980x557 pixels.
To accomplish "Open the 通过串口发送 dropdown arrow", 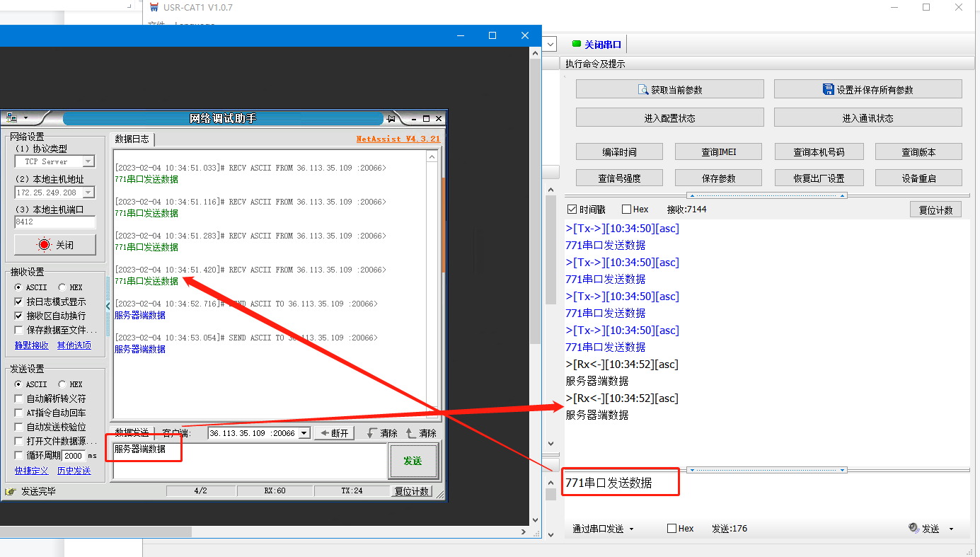I will coord(631,529).
